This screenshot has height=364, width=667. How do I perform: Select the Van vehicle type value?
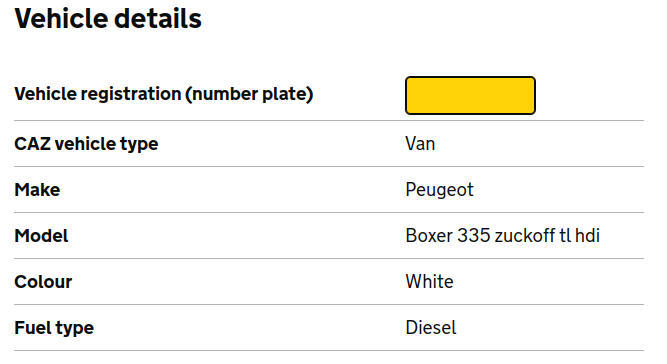point(420,144)
